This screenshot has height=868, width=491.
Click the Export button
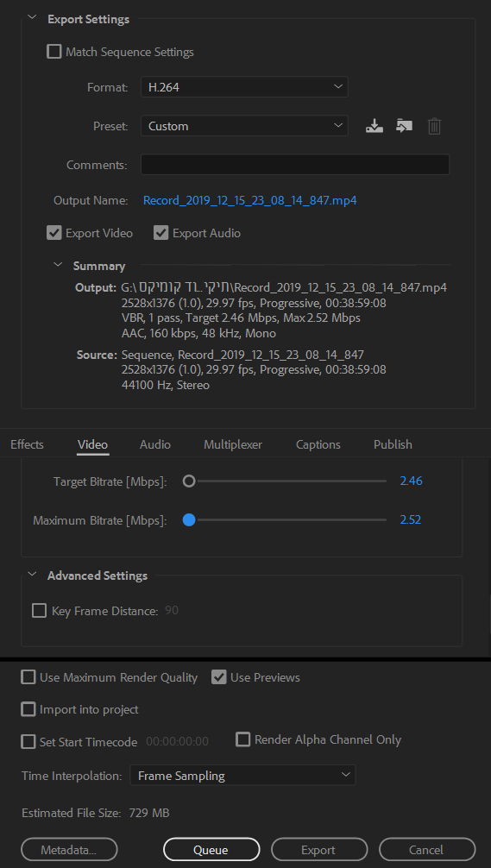click(318, 850)
